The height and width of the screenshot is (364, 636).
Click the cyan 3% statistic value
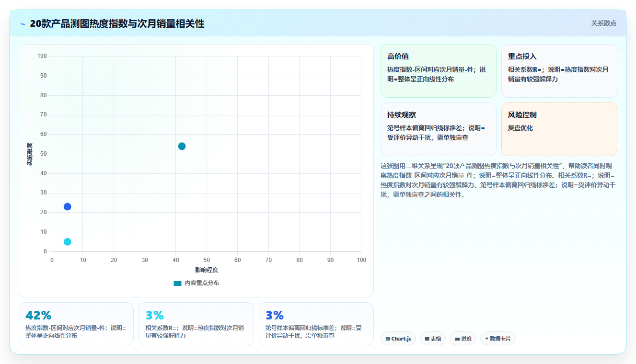click(155, 315)
